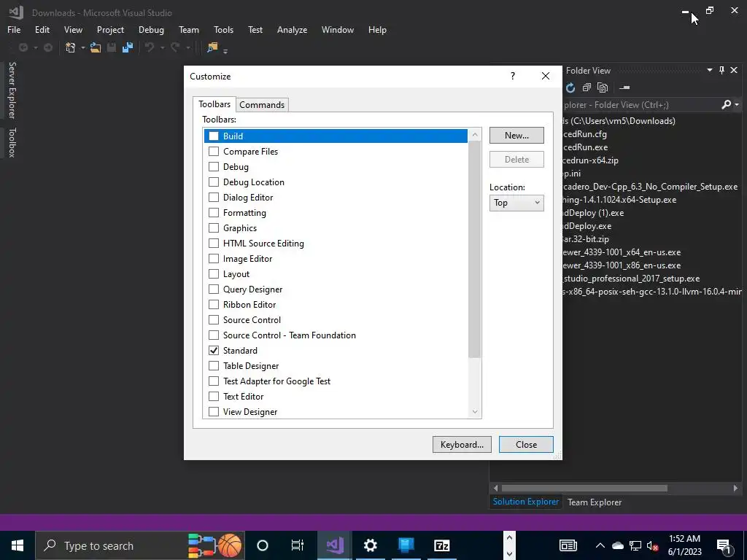The image size is (747, 560).
Task: Click the Save floppy disk icon
Action: 112,47
